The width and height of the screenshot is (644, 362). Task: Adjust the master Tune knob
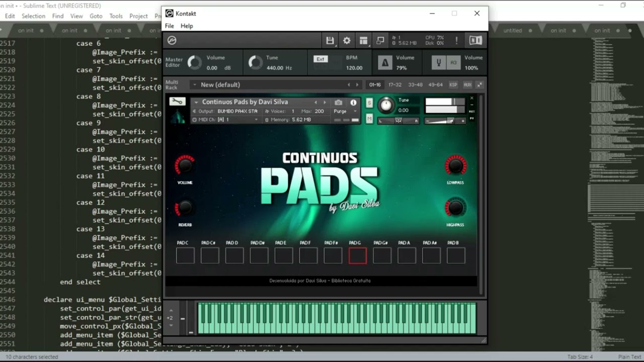pos(256,63)
